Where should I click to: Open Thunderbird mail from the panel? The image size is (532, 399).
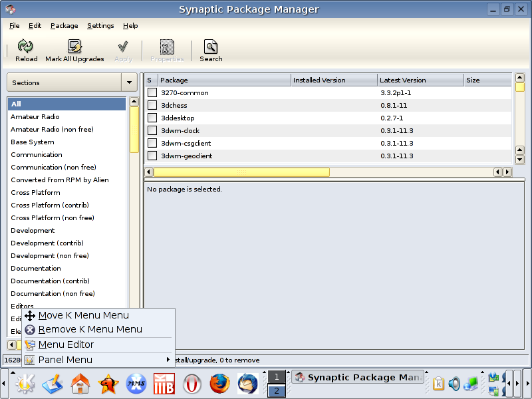tap(247, 384)
